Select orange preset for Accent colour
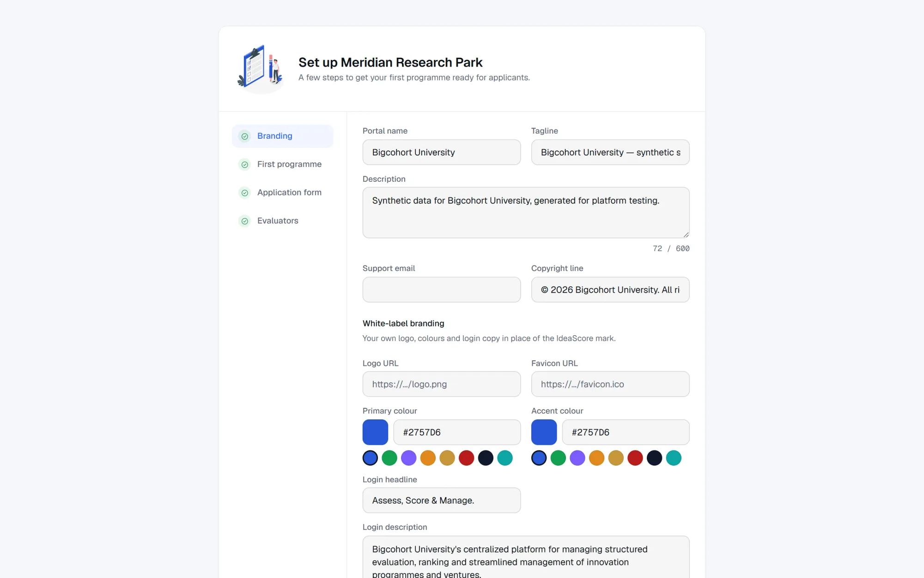 coord(596,458)
